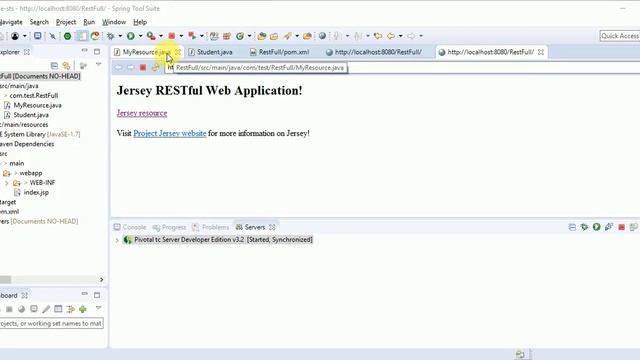
Task: Select MyResource.java in the Package Explorer
Action: pyautogui.click(x=38, y=105)
